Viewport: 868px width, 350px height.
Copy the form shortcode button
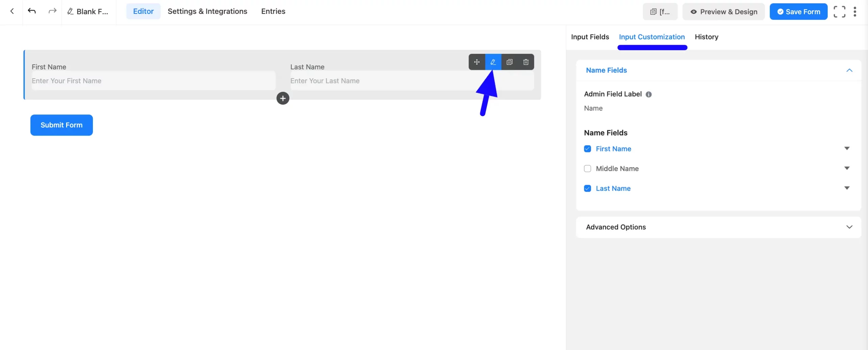point(660,12)
